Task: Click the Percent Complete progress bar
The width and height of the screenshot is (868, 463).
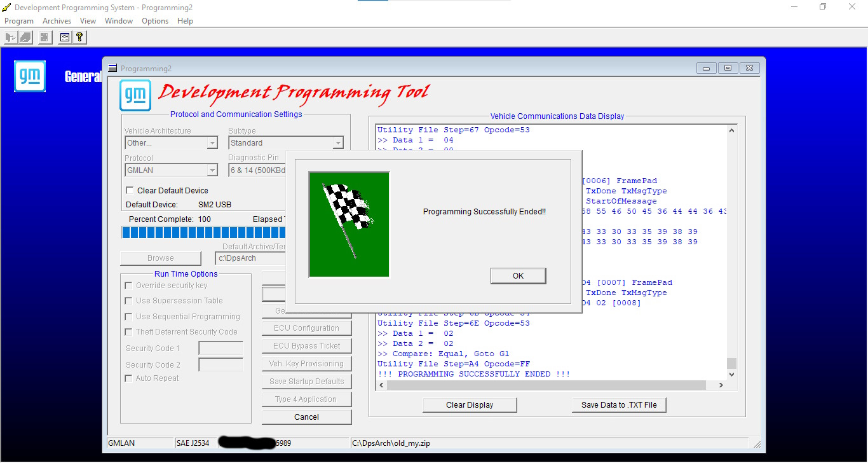Action: (x=204, y=232)
